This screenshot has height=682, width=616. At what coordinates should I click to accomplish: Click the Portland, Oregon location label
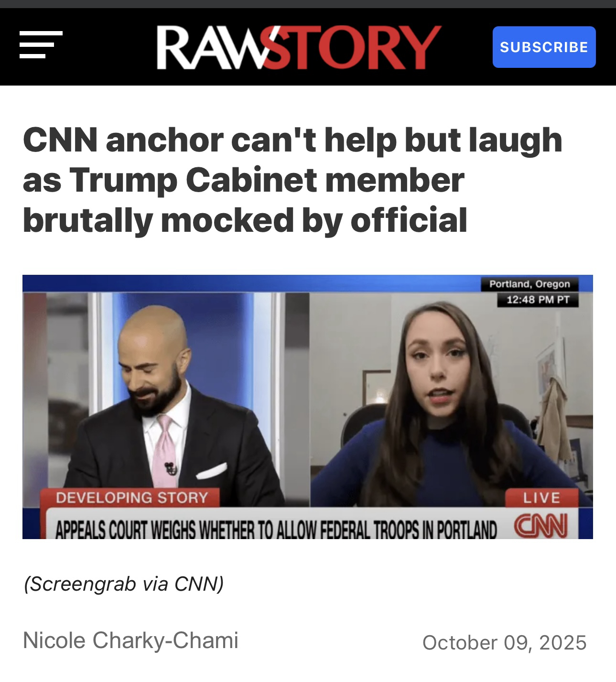530,284
